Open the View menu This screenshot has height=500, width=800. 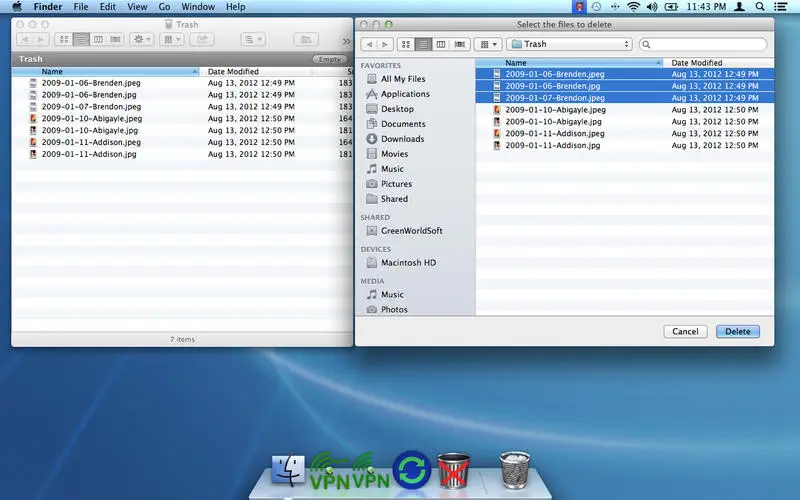(137, 7)
